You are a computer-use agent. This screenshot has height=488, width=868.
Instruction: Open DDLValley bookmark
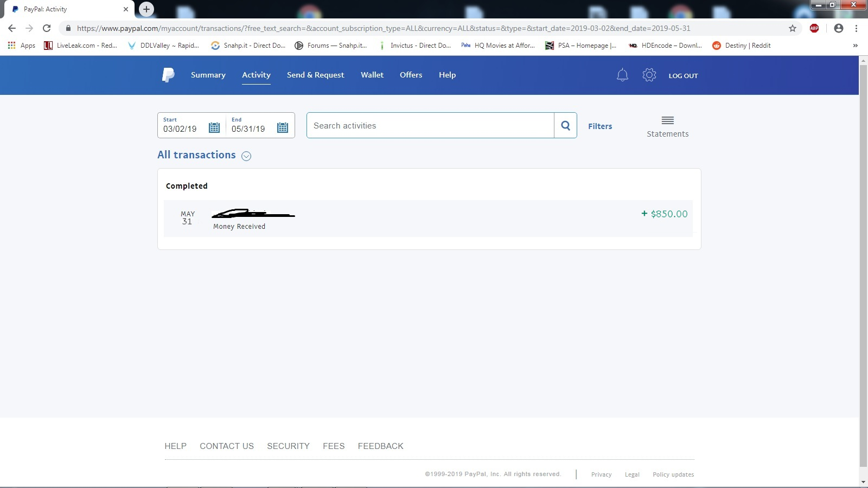click(x=163, y=46)
